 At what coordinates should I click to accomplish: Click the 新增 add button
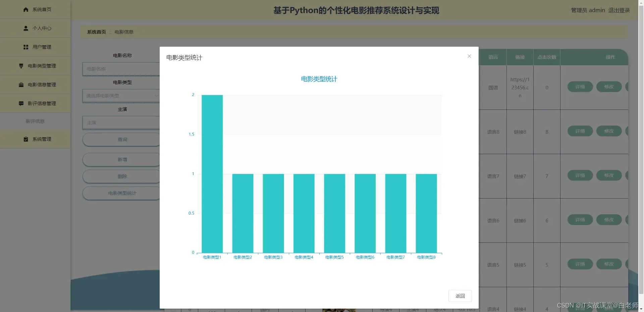pos(122,160)
